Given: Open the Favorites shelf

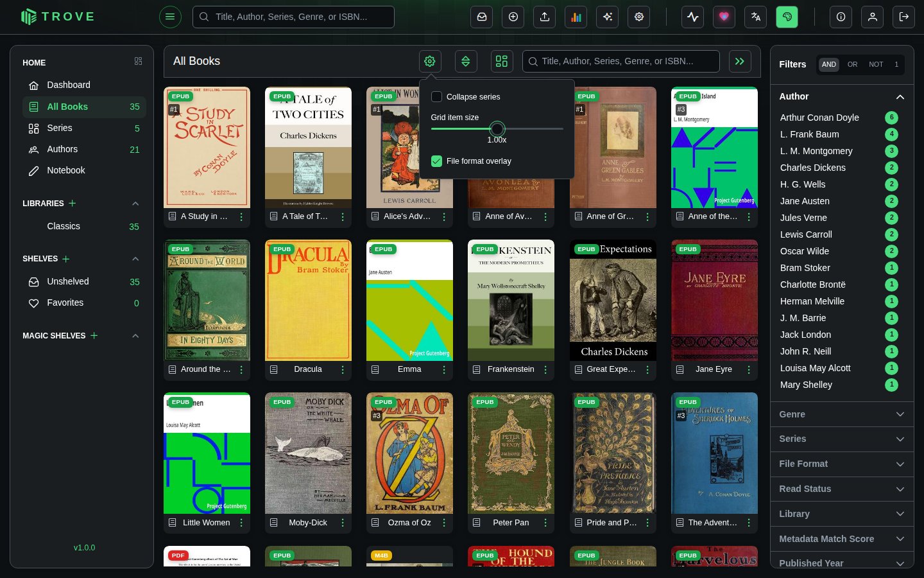Looking at the screenshot, I should pos(84,302).
